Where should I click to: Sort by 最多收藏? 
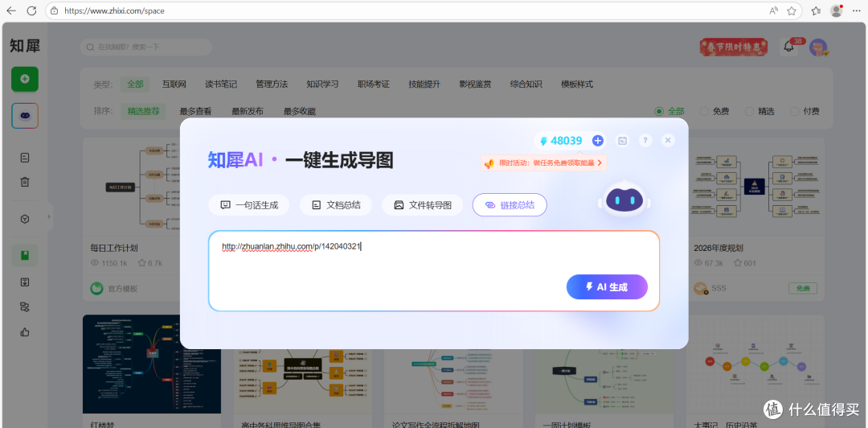300,111
